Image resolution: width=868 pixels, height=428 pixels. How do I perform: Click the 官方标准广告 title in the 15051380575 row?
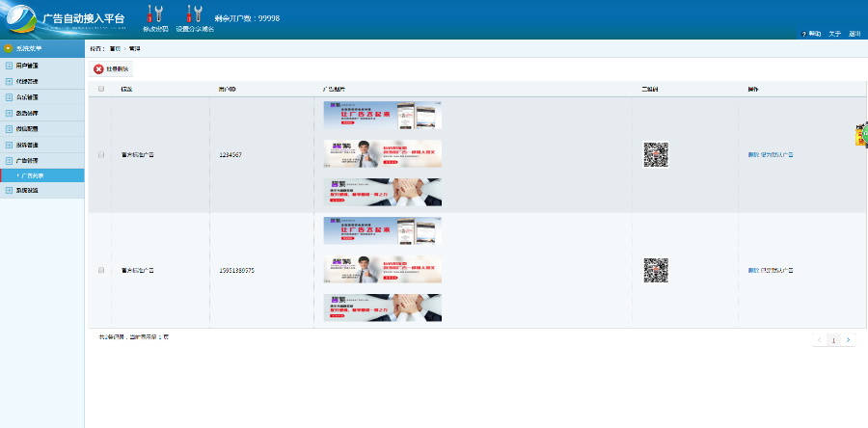[137, 271]
